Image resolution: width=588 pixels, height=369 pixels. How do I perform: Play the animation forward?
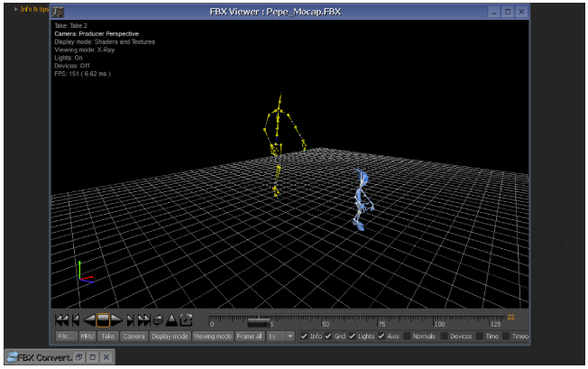point(116,319)
